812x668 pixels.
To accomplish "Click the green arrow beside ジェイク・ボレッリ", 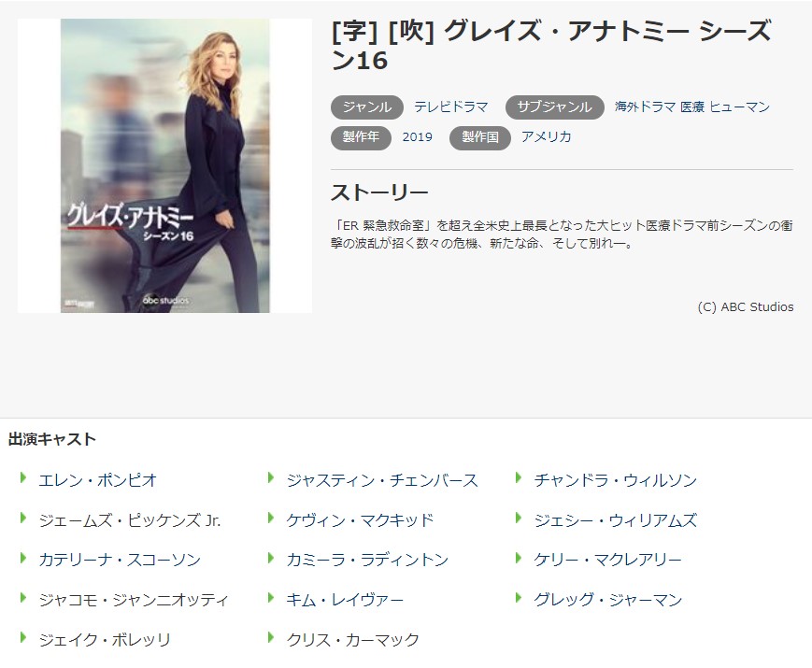I will coord(22,637).
